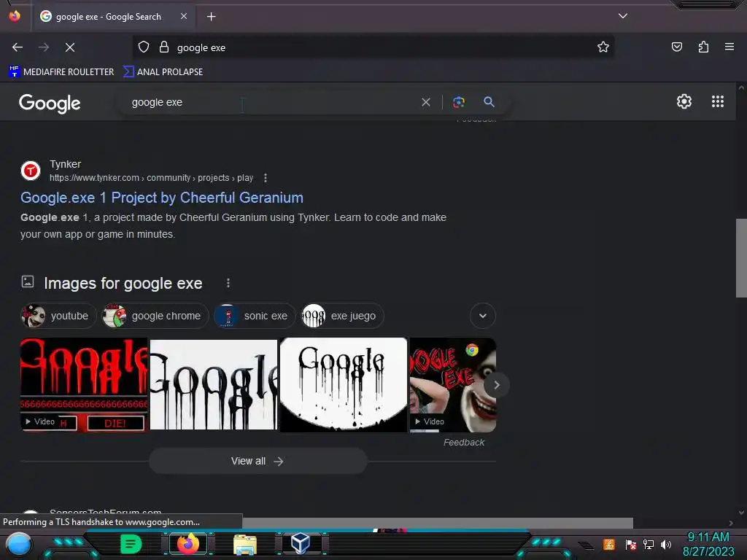Filter images by youtube chip
This screenshot has height=560, width=747.
pos(58,316)
